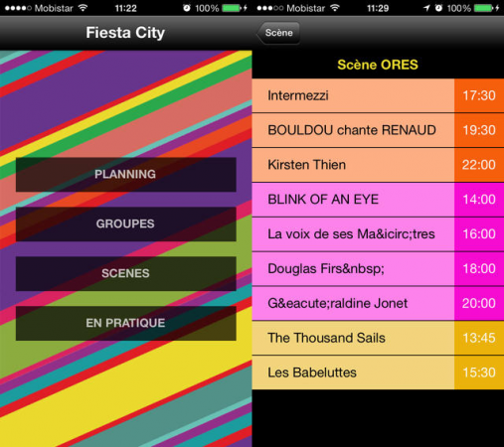Open the EN PRATIQUE section
This screenshot has width=504, height=447.
126,323
